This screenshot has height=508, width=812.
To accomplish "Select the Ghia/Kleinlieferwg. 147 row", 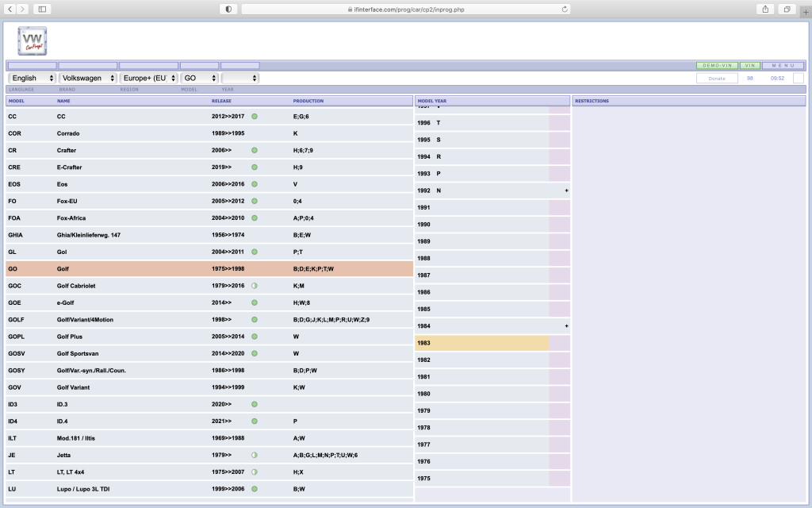I will pyautogui.click(x=209, y=235).
